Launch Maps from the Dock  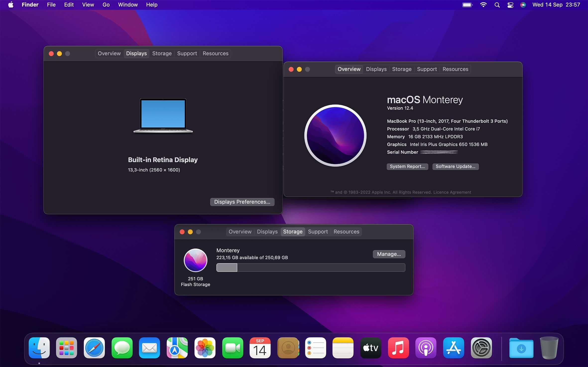(177, 348)
